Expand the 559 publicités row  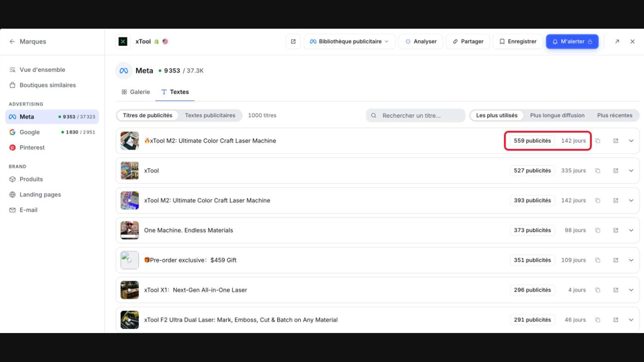tap(631, 141)
